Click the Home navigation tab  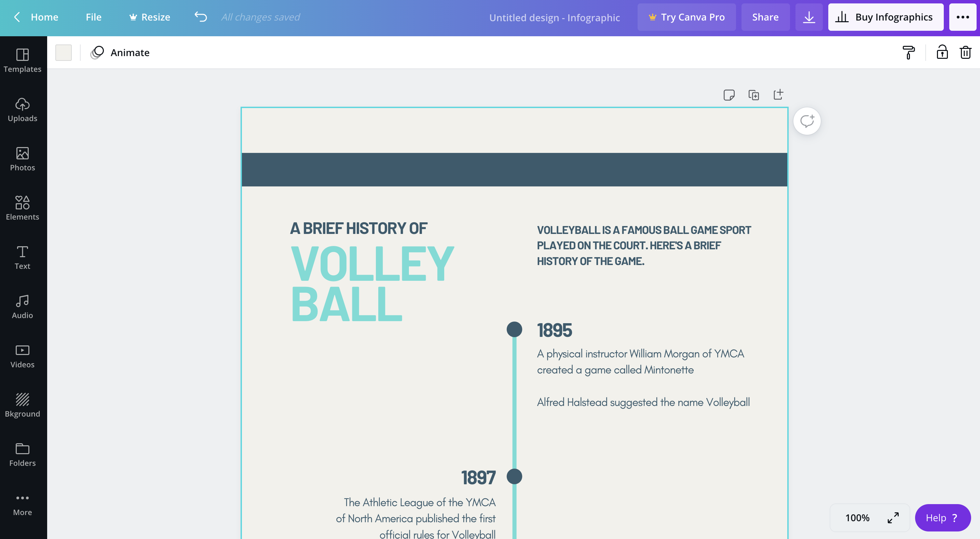coord(44,17)
